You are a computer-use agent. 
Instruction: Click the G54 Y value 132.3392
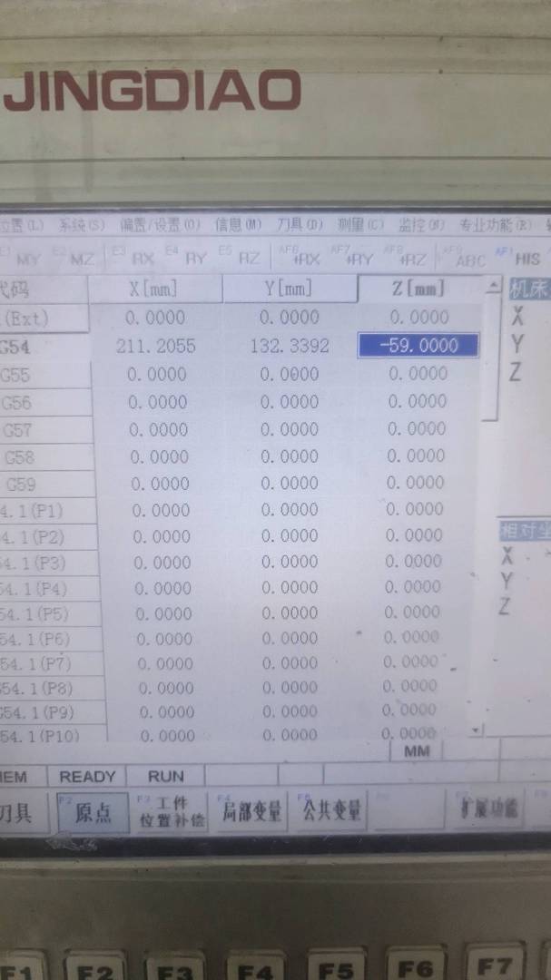290,346
